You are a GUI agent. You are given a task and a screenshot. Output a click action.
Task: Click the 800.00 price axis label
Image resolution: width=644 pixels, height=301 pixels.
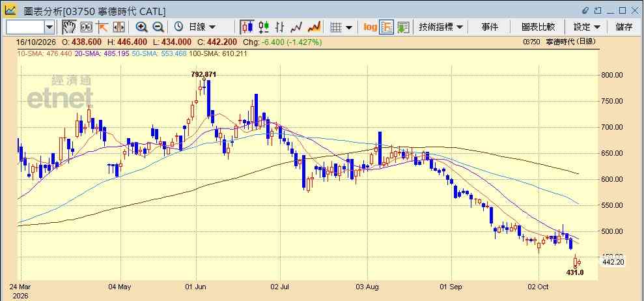613,75
